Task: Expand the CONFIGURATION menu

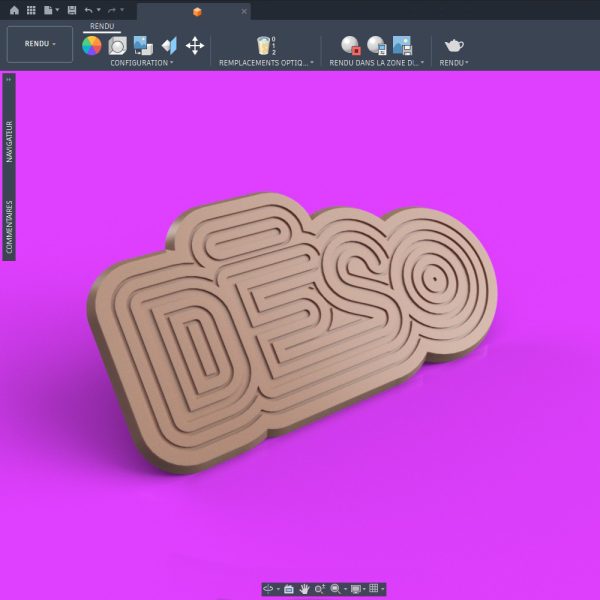Action: tap(142, 63)
